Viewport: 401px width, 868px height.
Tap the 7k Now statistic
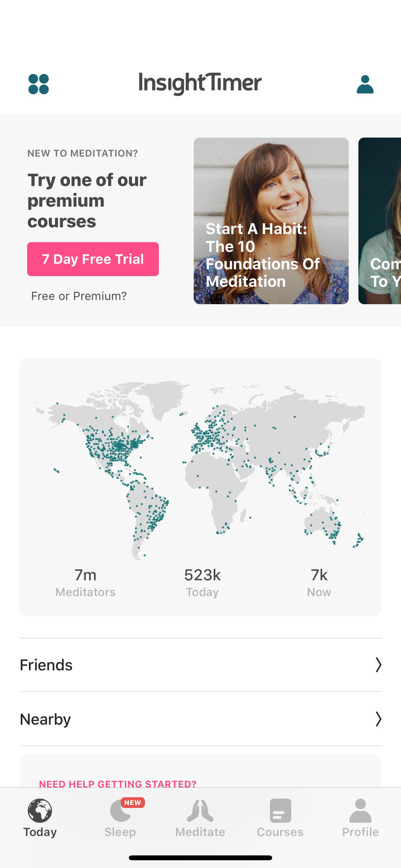319,582
